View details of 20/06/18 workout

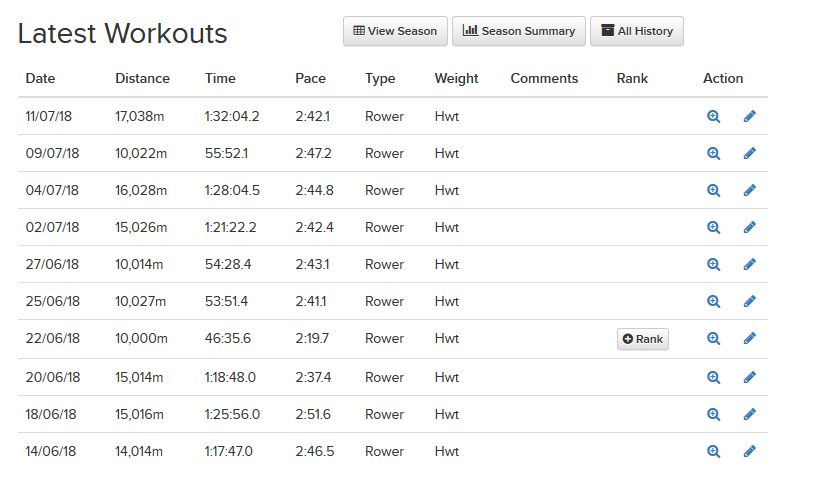(x=713, y=377)
